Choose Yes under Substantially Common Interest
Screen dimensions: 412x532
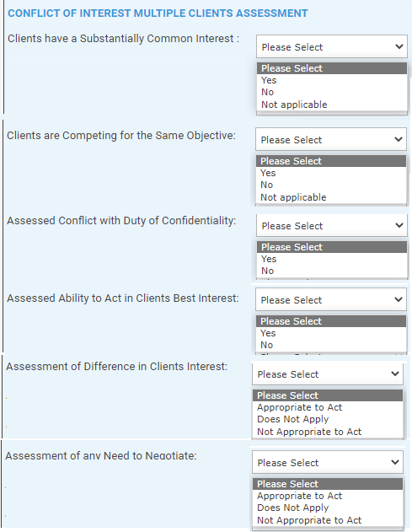[332, 80]
